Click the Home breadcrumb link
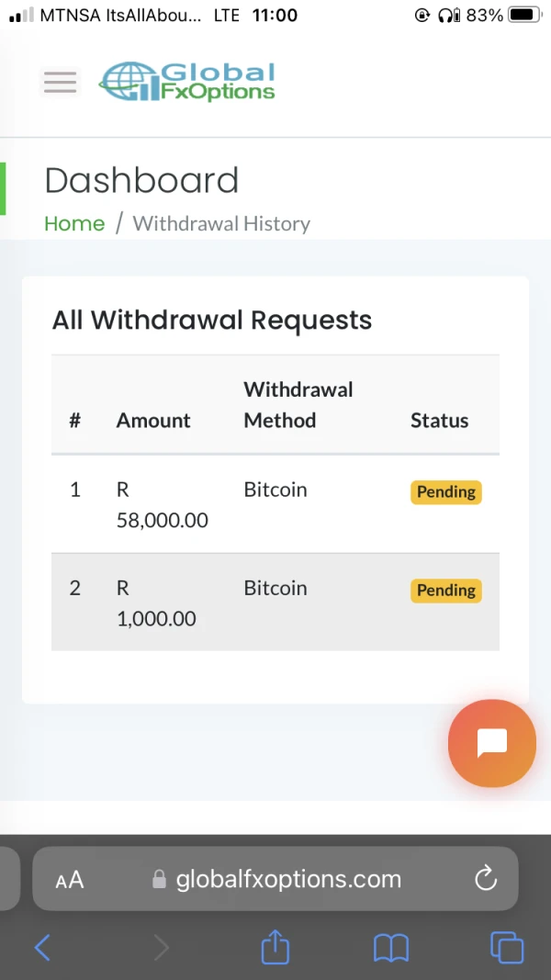Viewport: 551px width, 980px height. (74, 223)
